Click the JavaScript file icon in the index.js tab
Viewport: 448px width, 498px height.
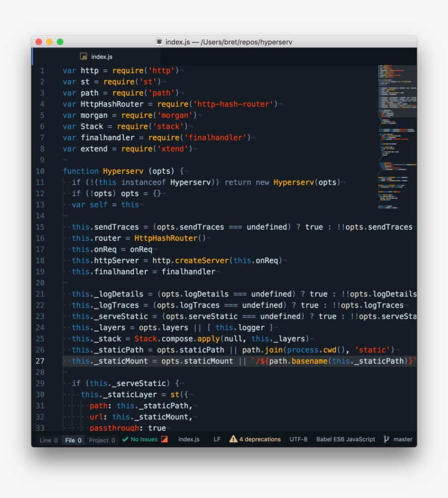point(83,56)
